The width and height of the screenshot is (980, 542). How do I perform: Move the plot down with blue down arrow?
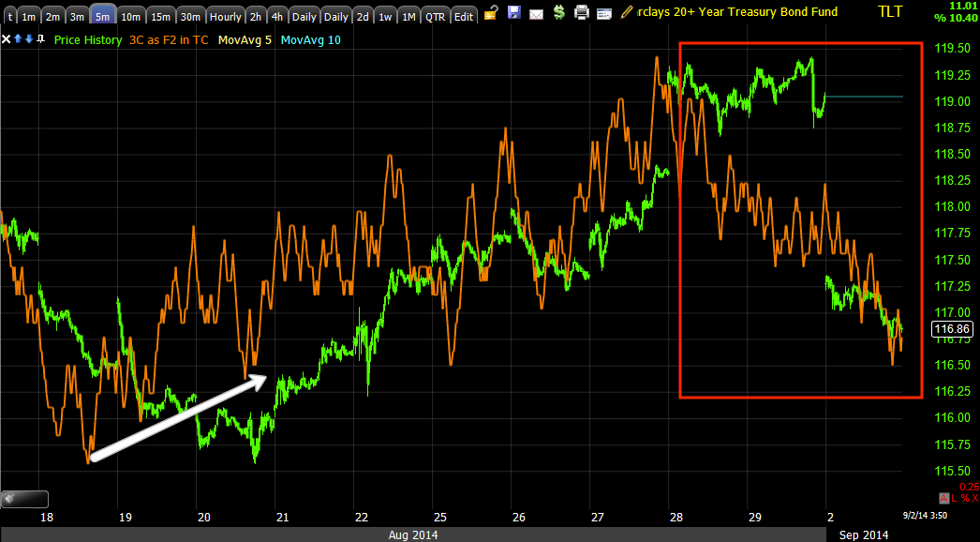pos(29,39)
